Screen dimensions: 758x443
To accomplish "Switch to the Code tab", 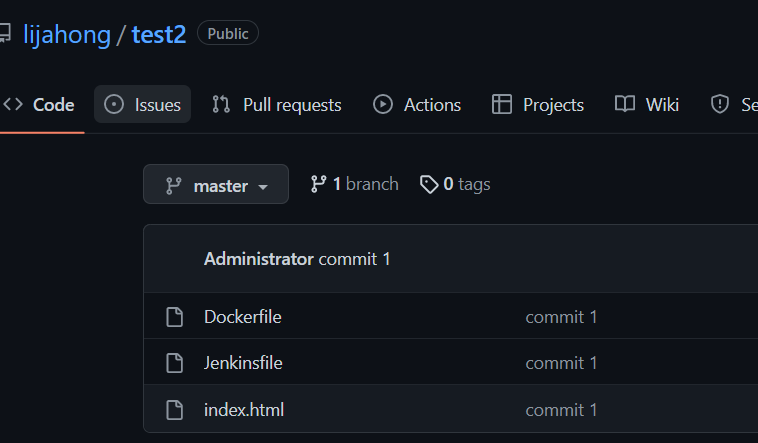I will tap(39, 104).
